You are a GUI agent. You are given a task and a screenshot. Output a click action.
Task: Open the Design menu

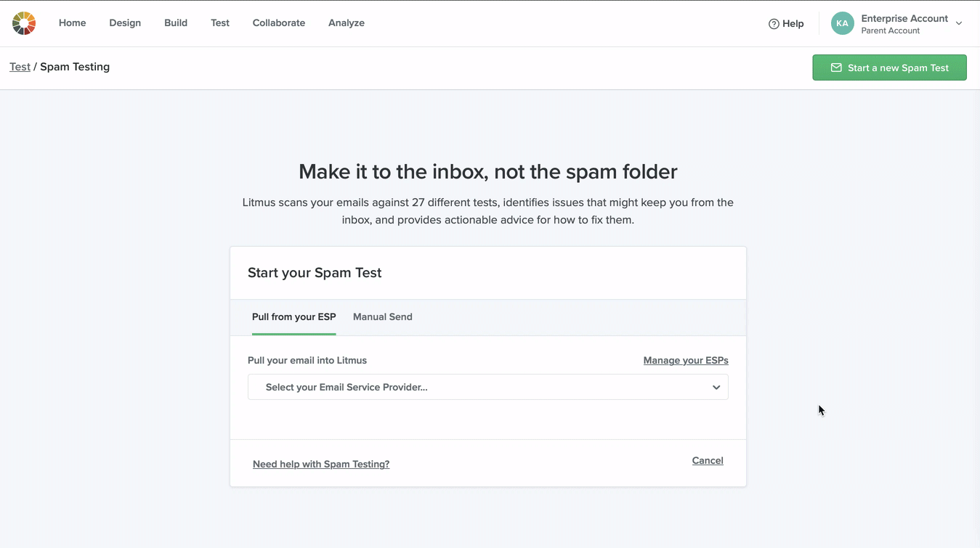[x=125, y=23]
